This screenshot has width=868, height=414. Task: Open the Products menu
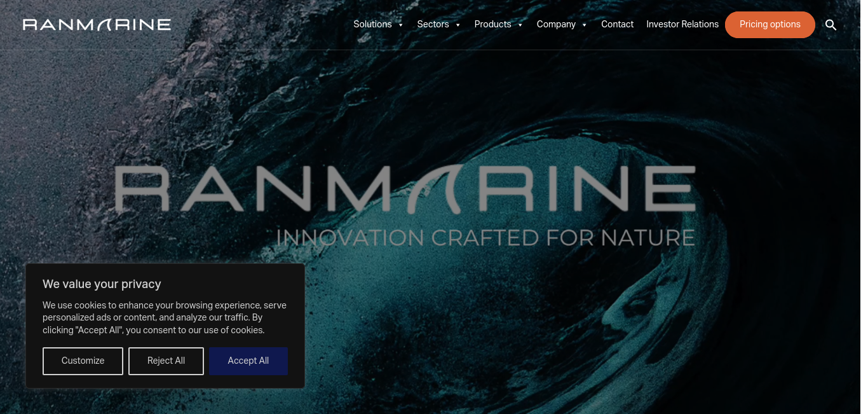pos(492,24)
